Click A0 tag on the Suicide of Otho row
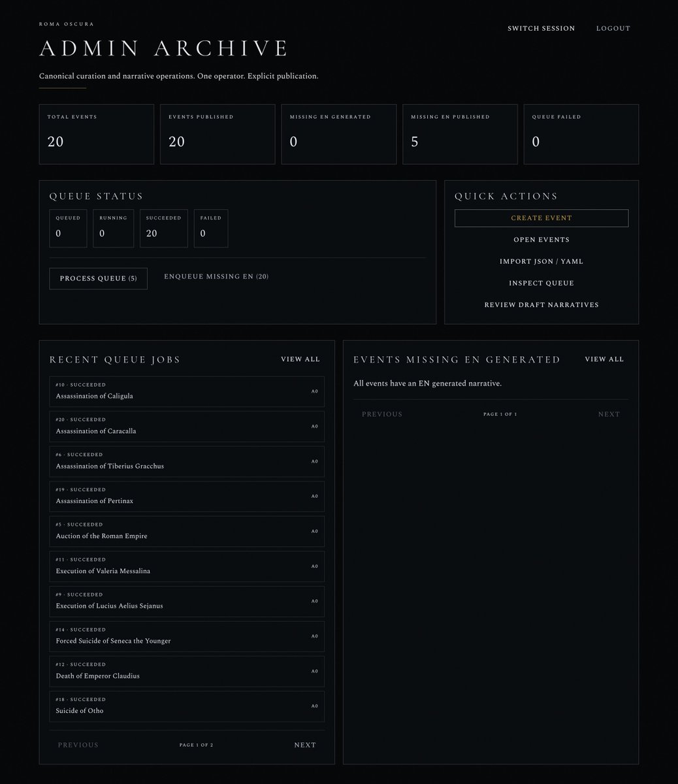This screenshot has height=784, width=678. click(x=314, y=706)
